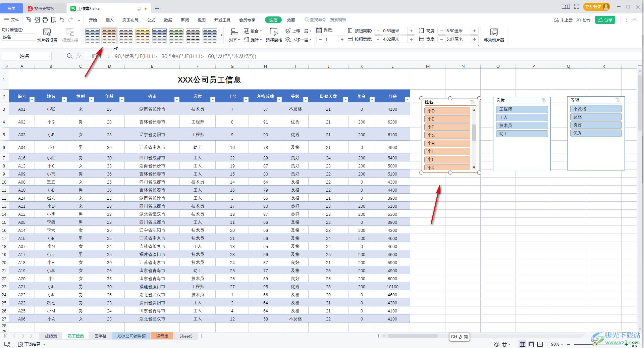
Task: Increase button height with plus
Action: click(411, 31)
